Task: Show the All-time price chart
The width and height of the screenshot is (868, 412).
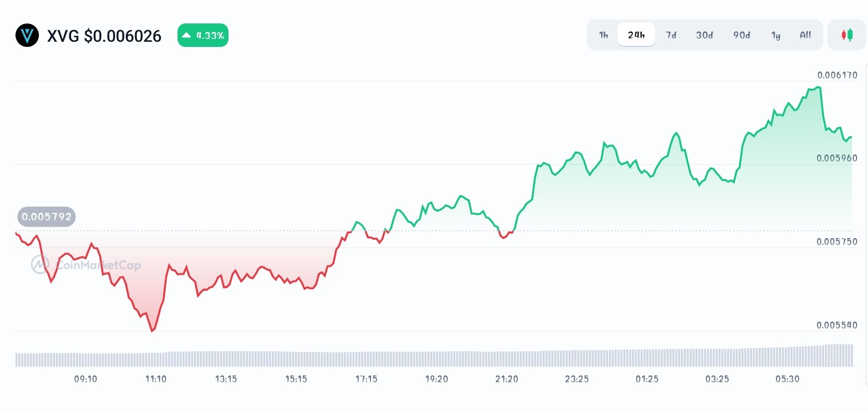Action: [x=805, y=35]
